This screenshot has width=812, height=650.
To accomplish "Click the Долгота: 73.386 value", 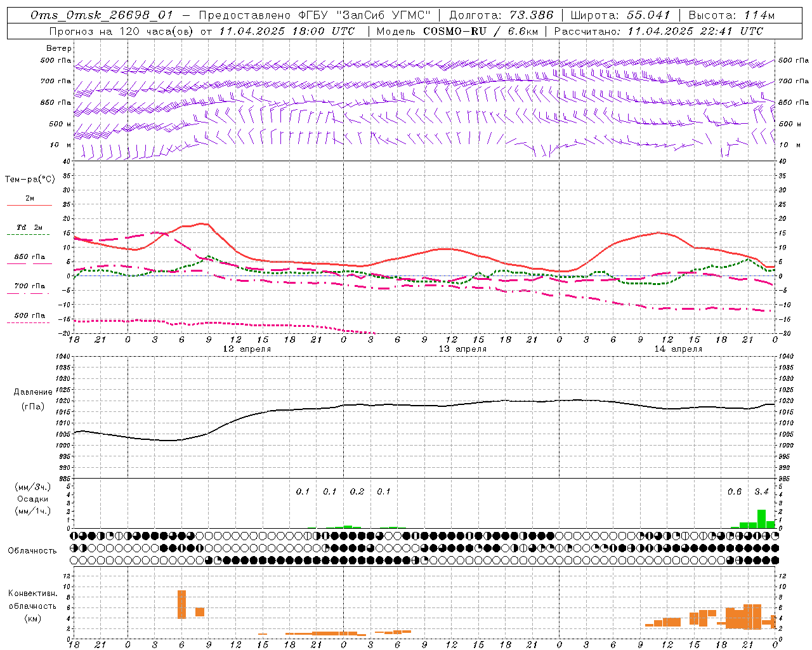I will [501, 15].
